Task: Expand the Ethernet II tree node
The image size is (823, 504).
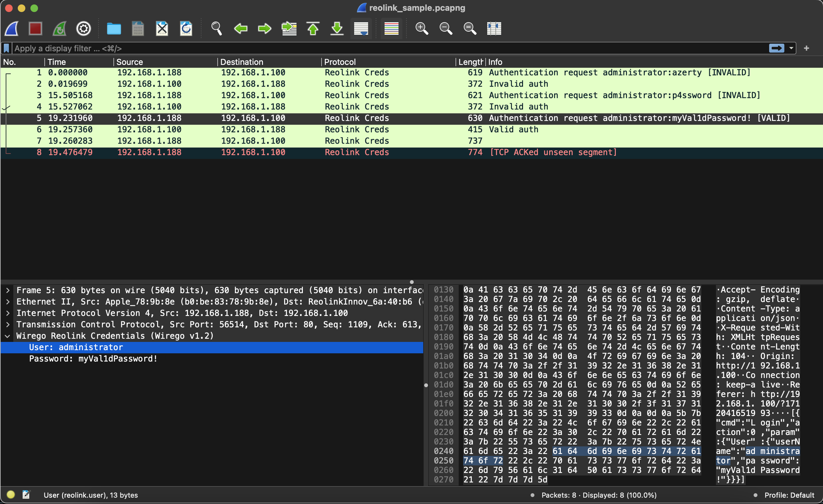Action: point(7,302)
